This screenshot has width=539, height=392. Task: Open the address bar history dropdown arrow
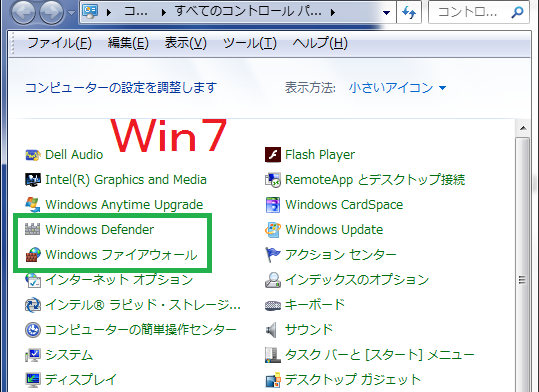tap(386, 13)
